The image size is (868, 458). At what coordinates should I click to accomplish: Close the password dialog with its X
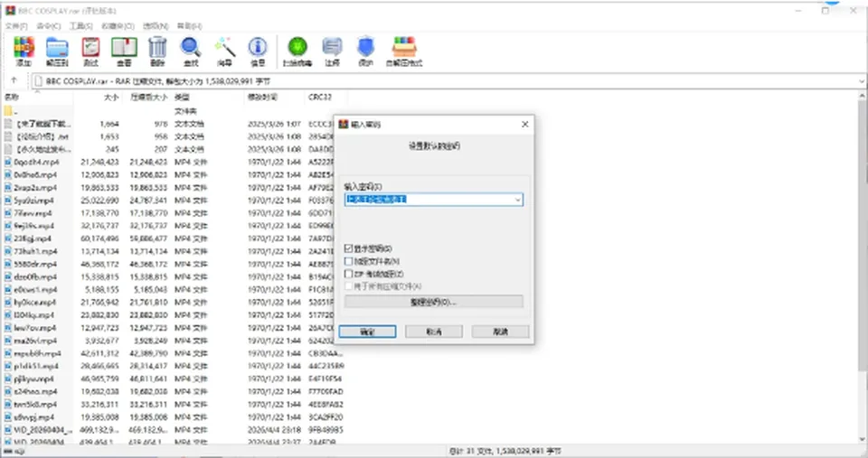click(x=524, y=124)
